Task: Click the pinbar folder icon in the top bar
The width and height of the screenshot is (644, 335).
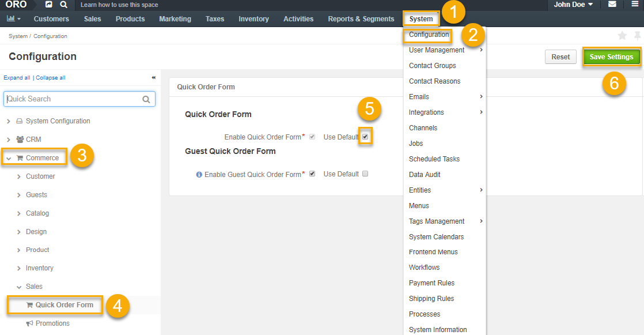Action: (49, 5)
